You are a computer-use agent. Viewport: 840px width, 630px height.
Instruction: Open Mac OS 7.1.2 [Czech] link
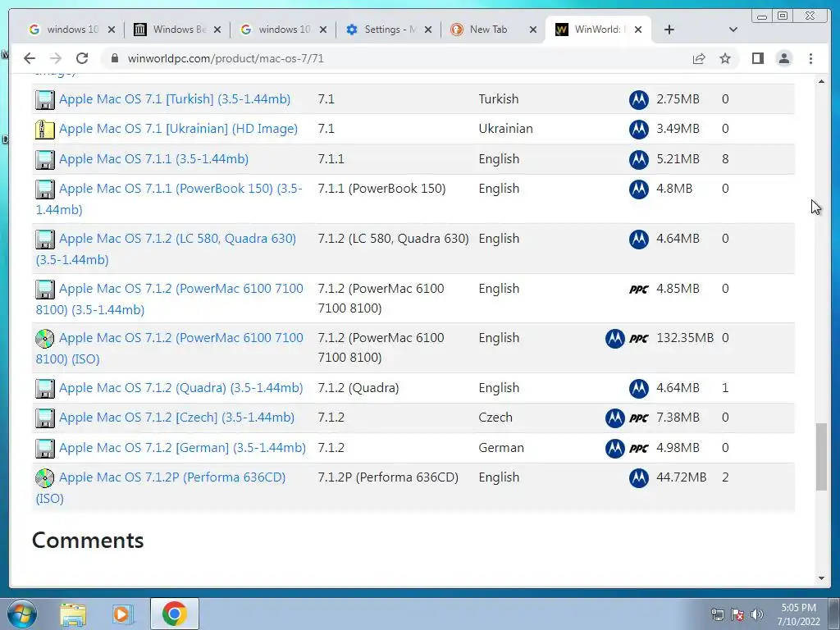click(x=177, y=418)
